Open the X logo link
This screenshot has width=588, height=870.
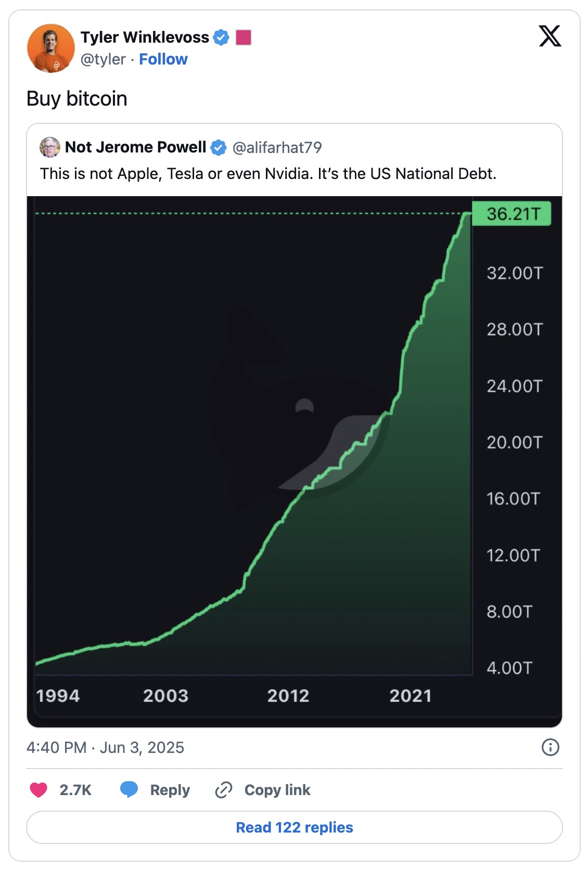coord(550,36)
